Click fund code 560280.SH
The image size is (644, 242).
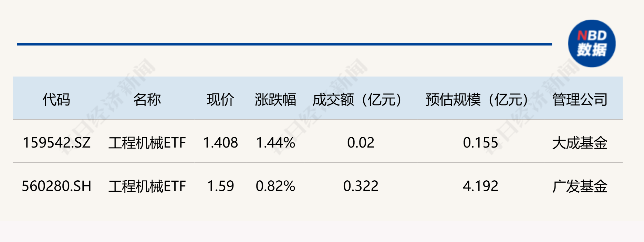56,186
